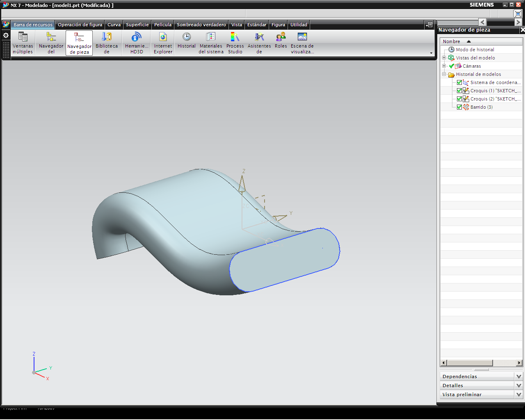Click navigator scrollbar right arrow
The width and height of the screenshot is (525, 420).
click(519, 363)
